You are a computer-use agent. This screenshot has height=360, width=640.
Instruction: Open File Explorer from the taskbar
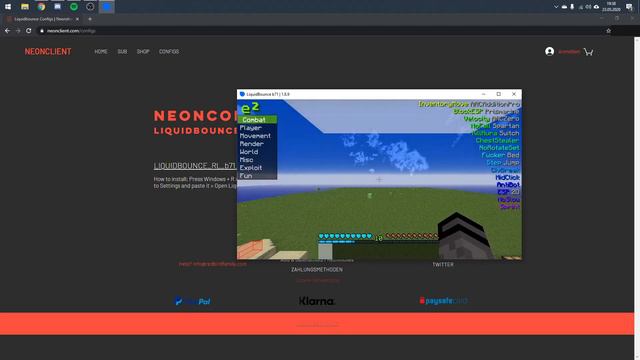(x=24, y=7)
